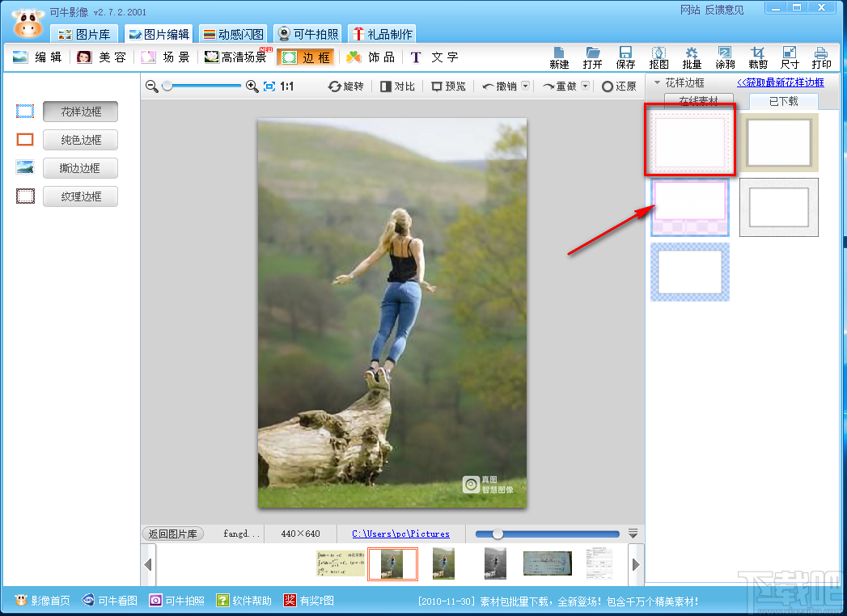Select the grayscale photo thumbnail
This screenshot has width=847, height=616.
pyautogui.click(x=495, y=563)
